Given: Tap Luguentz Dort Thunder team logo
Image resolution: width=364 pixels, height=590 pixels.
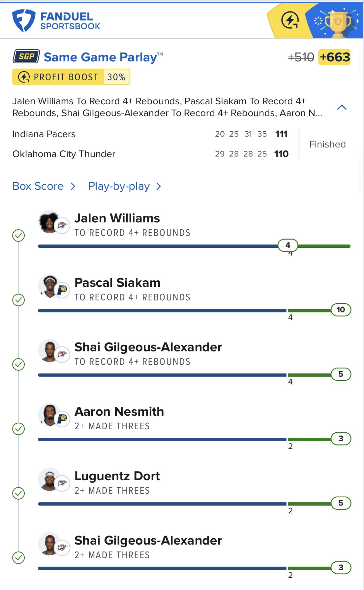Looking at the screenshot, I should click(62, 483).
